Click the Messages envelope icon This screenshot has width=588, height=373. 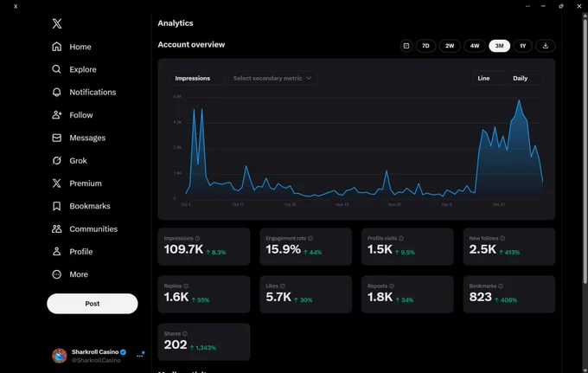[56, 138]
